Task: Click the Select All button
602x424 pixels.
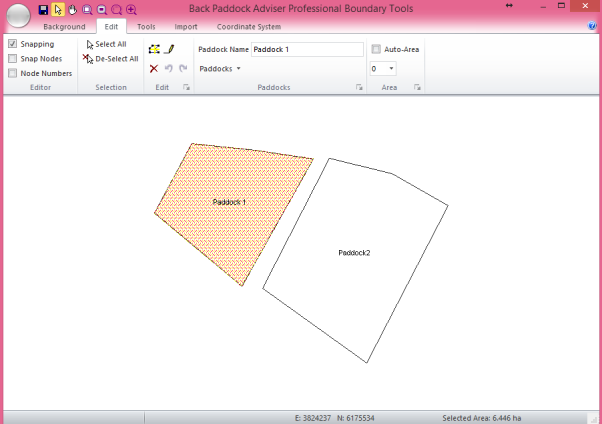Action: [x=105, y=45]
